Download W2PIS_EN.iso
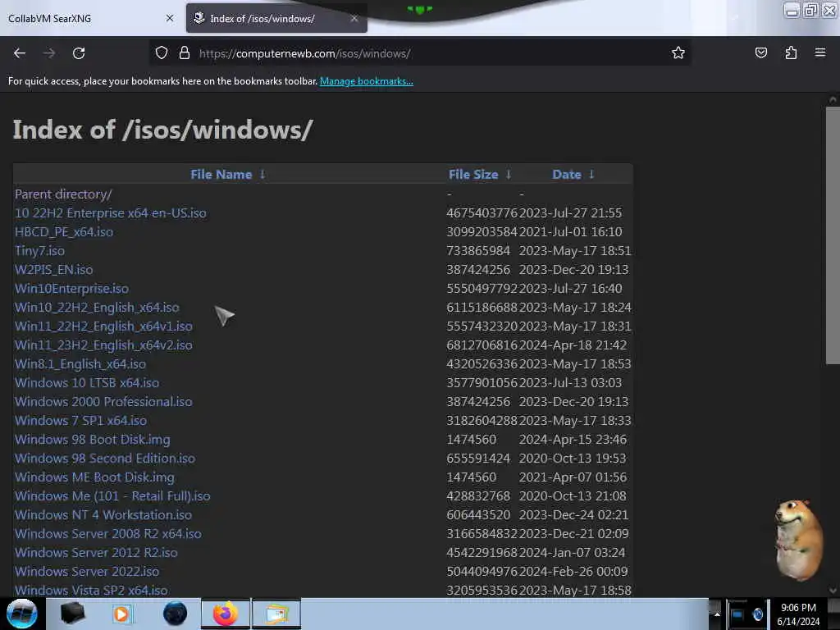 (53, 269)
